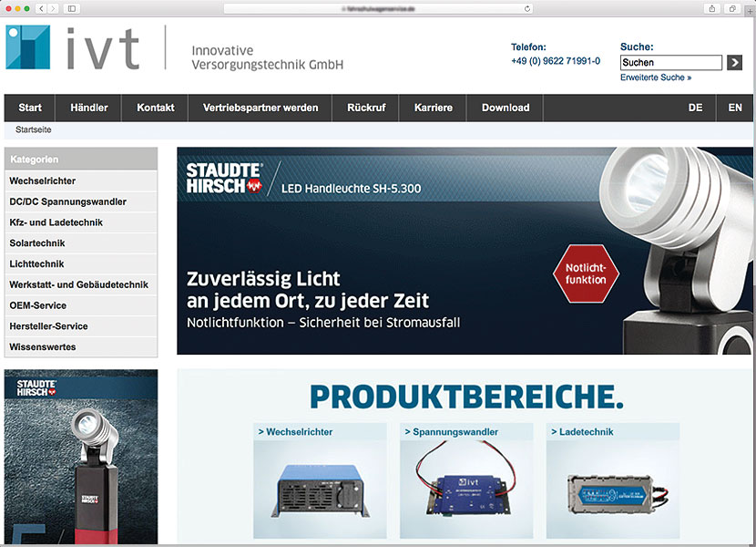Open the Kontakt menu item

(x=155, y=108)
